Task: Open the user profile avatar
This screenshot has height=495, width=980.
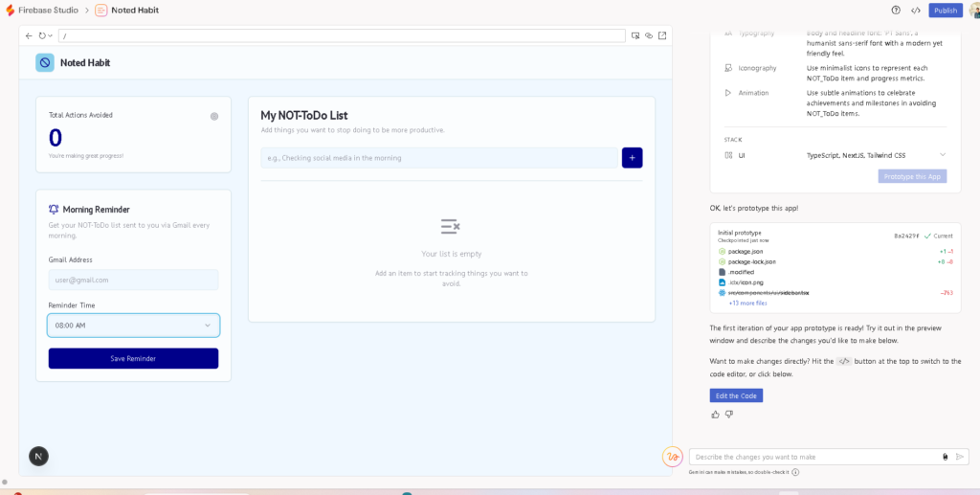Action: point(973,10)
